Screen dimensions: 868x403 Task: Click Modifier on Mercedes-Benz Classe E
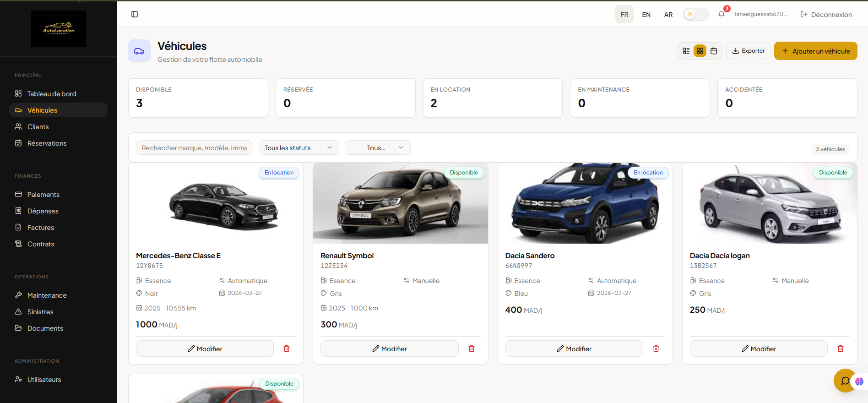[x=205, y=349]
